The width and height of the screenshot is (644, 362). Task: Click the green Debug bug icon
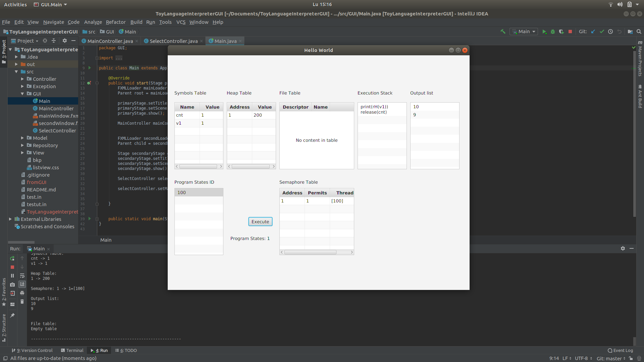(x=553, y=32)
